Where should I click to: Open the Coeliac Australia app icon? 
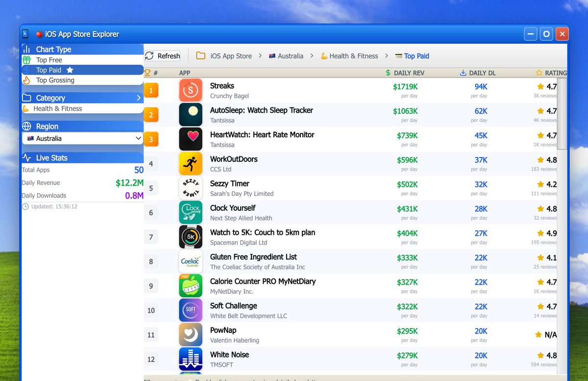(191, 262)
